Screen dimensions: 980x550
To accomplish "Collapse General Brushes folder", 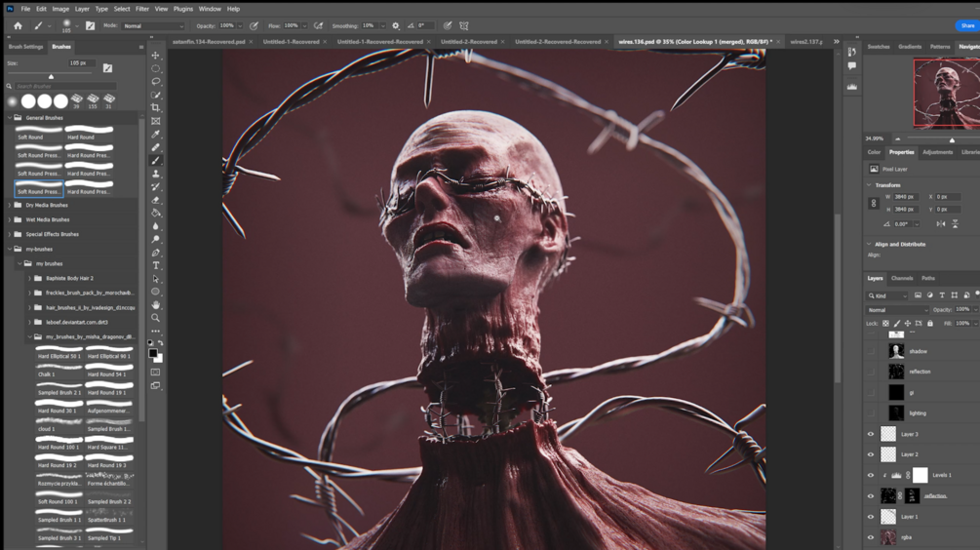I will [x=10, y=117].
